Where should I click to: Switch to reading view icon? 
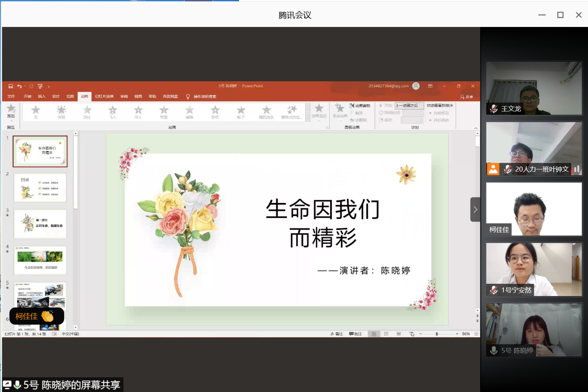[399, 334]
